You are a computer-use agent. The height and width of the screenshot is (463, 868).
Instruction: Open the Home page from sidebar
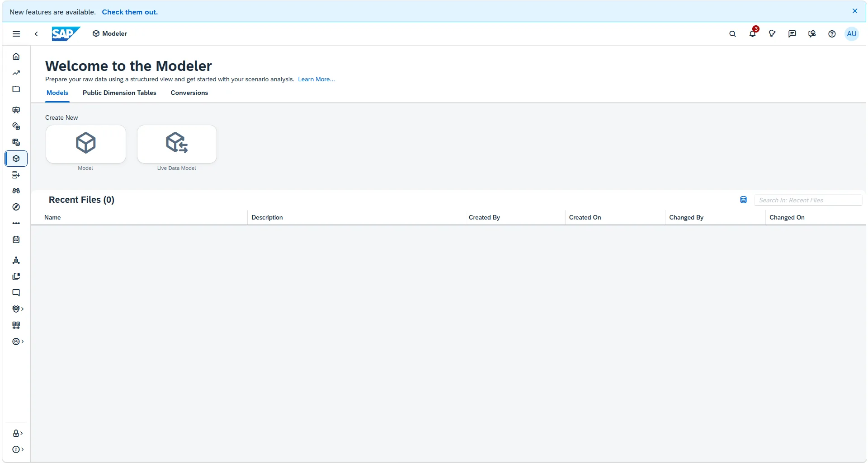tap(16, 56)
